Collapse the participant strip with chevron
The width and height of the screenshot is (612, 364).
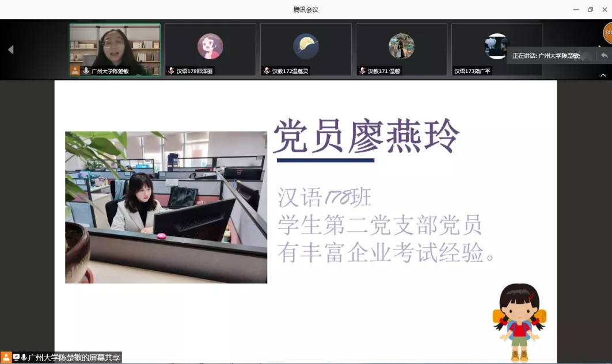(603, 75)
